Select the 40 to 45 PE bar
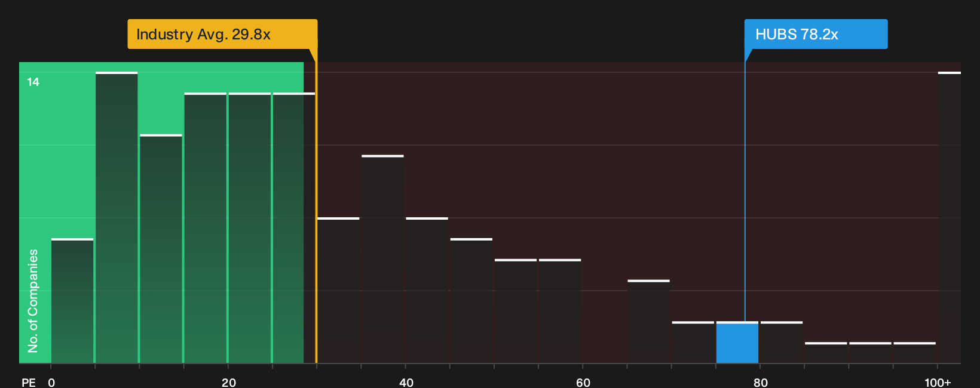Image resolution: width=980 pixels, height=388 pixels. (427, 291)
